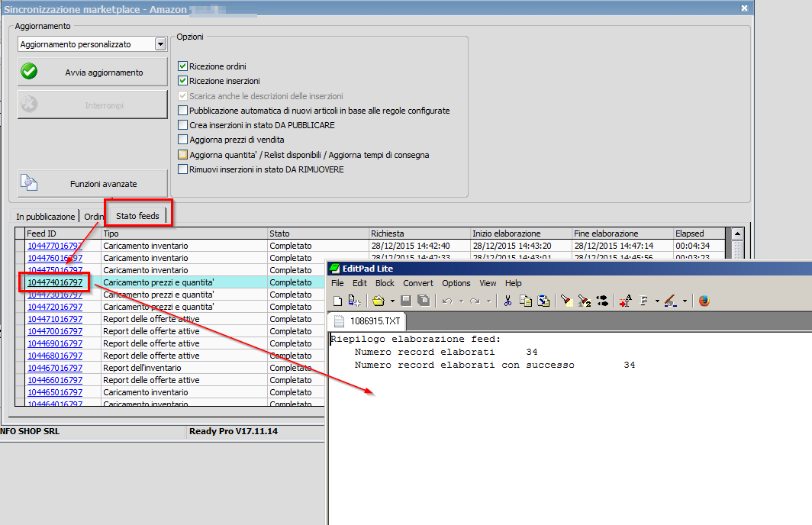Open the View menu in EditPad
812x525 pixels.
tap(488, 283)
